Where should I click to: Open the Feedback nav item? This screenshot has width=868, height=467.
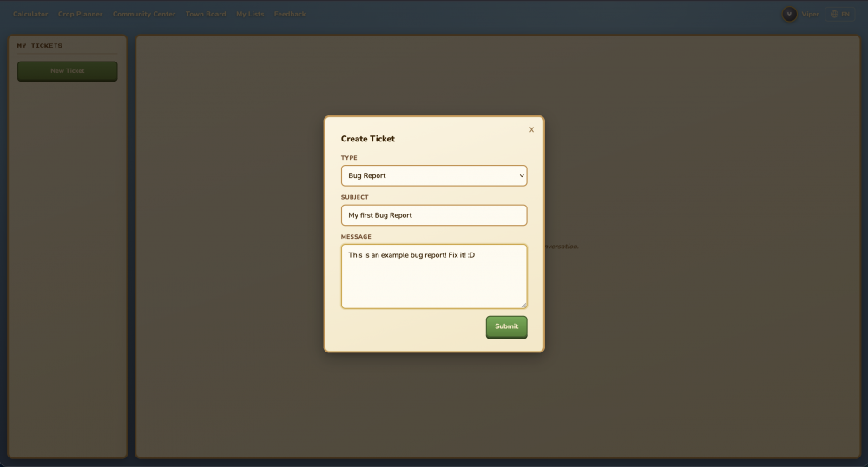tap(290, 14)
